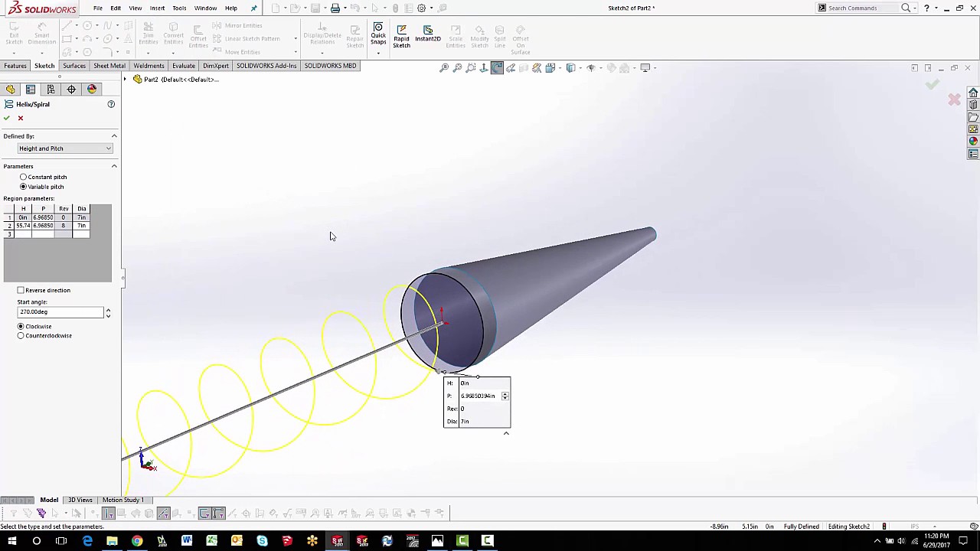This screenshot has height=551, width=980.
Task: Open the Options gear icon
Action: (421, 8)
